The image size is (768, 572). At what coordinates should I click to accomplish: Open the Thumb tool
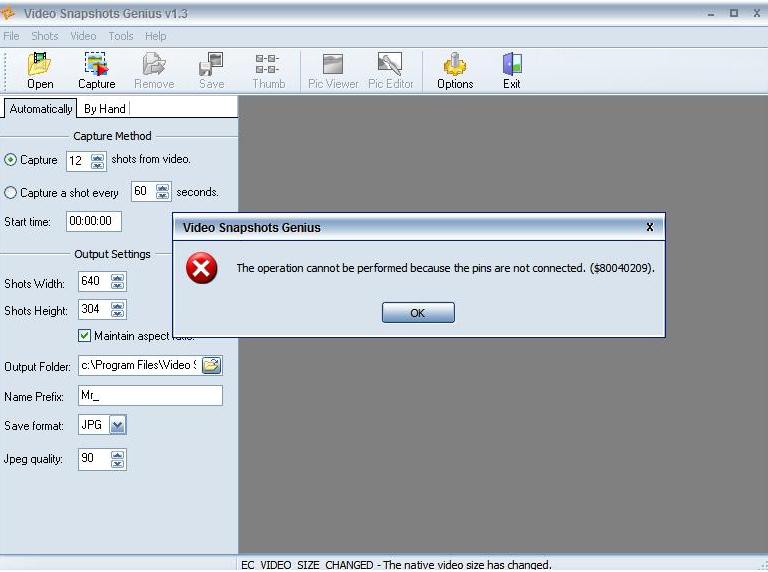click(268, 71)
